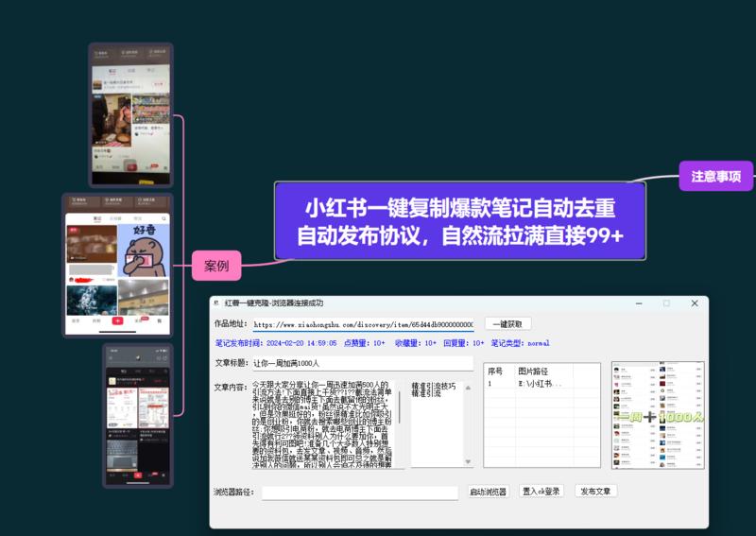Click the red plus button in the middle phone screenshot
This screenshot has width=756, height=536.
point(117,320)
